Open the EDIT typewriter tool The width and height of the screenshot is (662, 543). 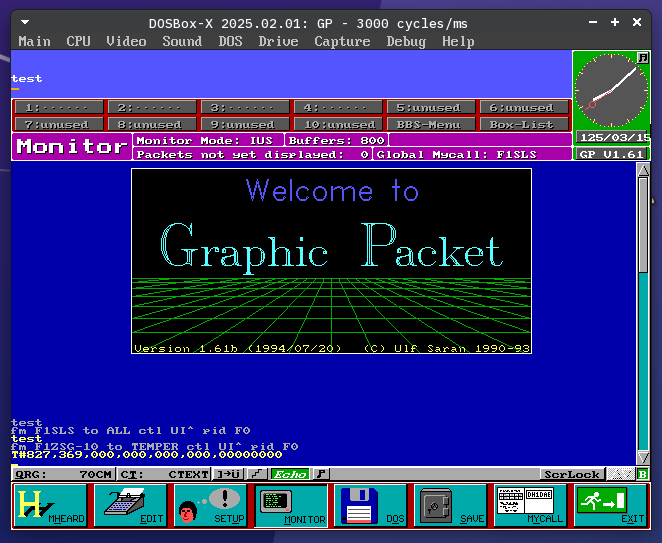coord(130,505)
